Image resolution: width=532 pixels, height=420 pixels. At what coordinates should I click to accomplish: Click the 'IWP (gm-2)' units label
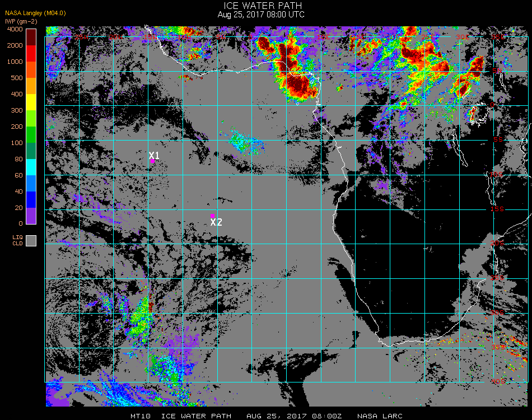21,21
